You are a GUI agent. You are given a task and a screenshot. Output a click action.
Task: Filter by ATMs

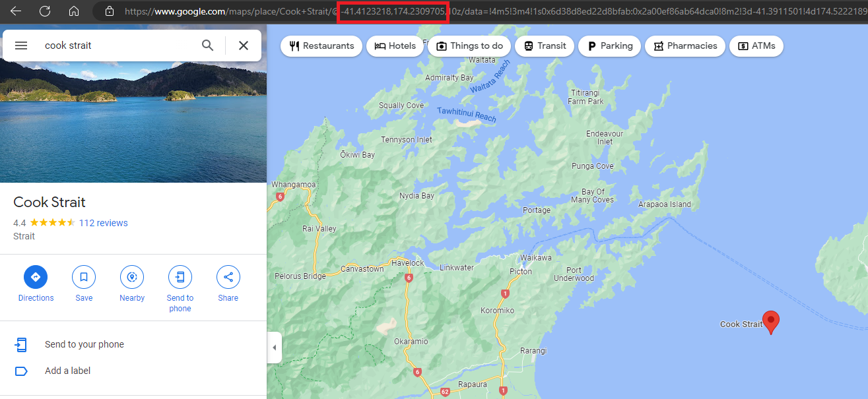click(x=756, y=46)
